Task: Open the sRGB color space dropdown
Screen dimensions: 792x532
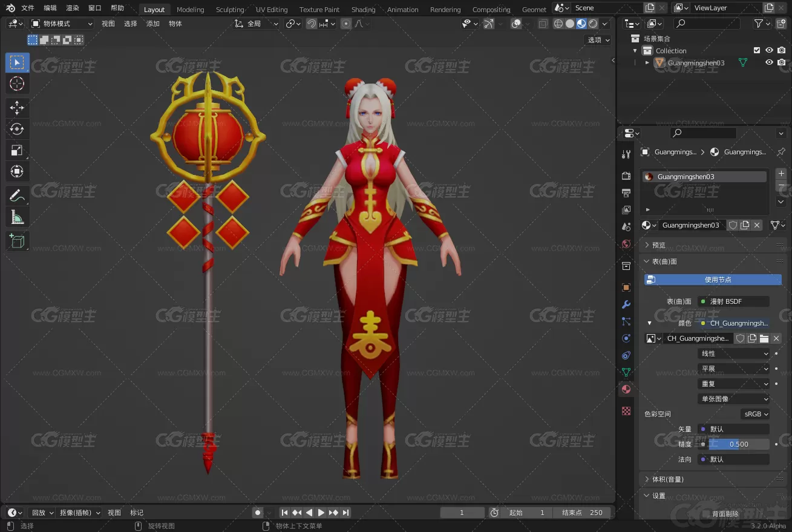Action: pos(756,414)
